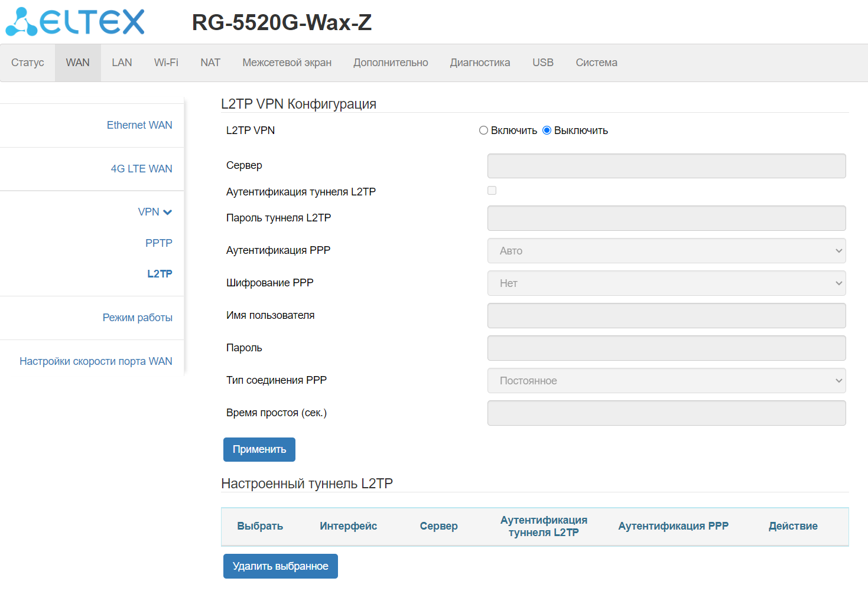Click the Eltex logo icon
868x591 pixels.
click(x=21, y=22)
